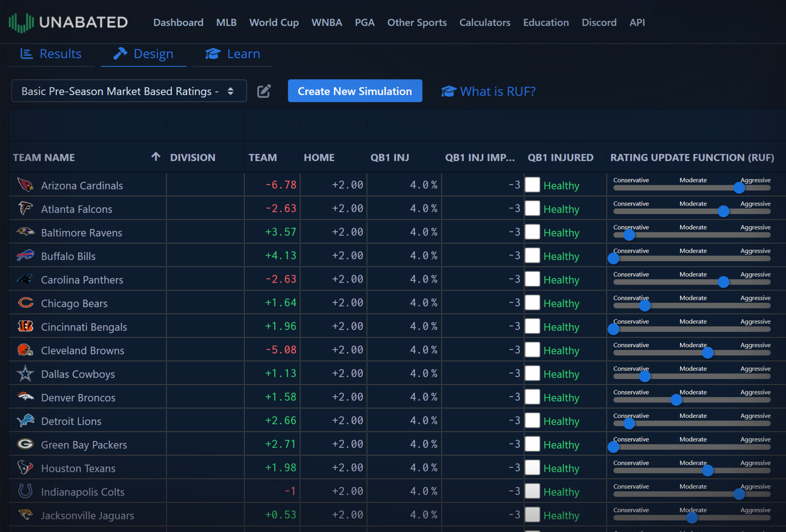The height and width of the screenshot is (532, 786).
Task: Click the Houston Texans RUF slider handle
Action: (x=708, y=470)
